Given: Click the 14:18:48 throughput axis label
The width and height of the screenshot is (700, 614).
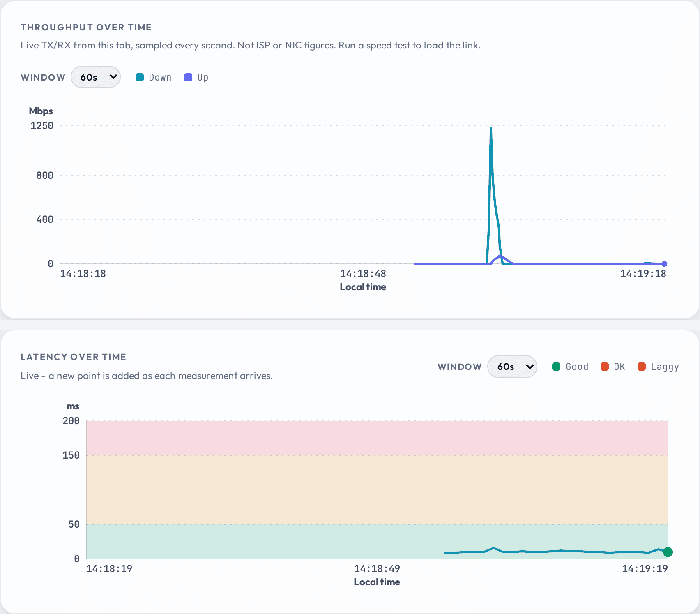Looking at the screenshot, I should pyautogui.click(x=363, y=274).
